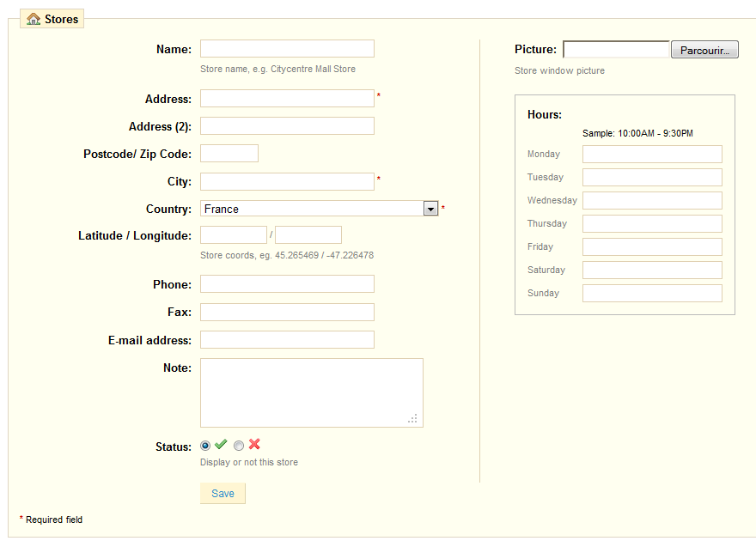Click the Address input field
The image size is (756, 547).
pyautogui.click(x=287, y=98)
